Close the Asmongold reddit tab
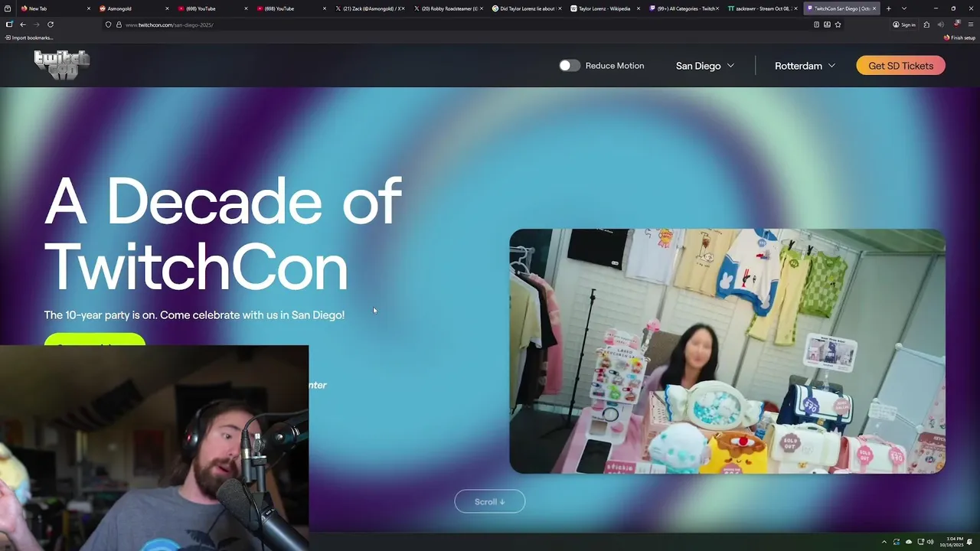This screenshot has height=551, width=980. tap(167, 8)
